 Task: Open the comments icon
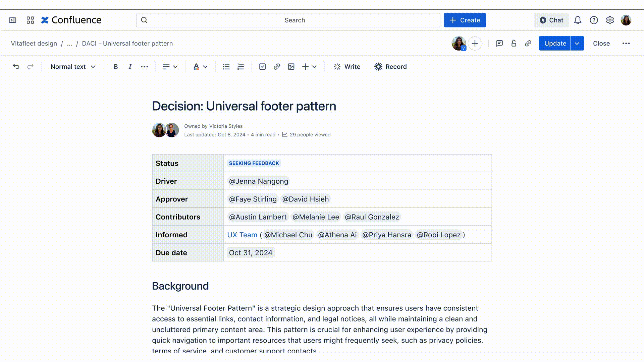pyautogui.click(x=499, y=43)
